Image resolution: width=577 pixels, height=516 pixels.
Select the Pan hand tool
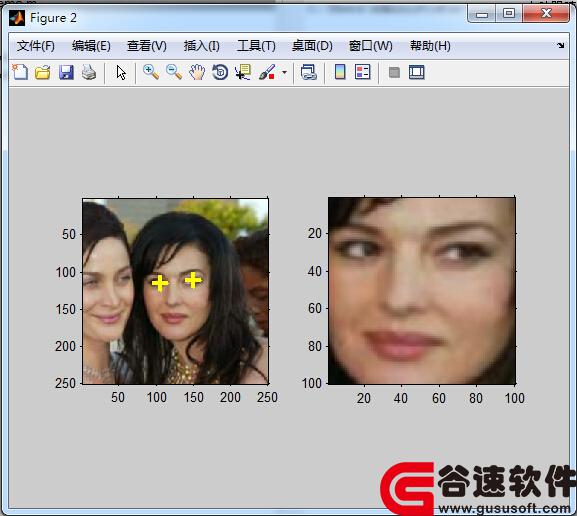197,72
